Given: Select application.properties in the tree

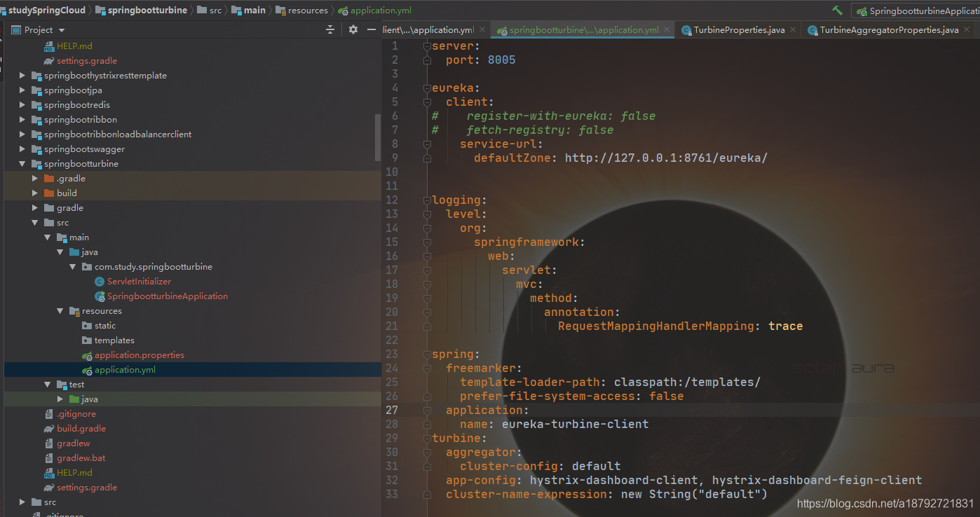Looking at the screenshot, I should click(x=139, y=355).
